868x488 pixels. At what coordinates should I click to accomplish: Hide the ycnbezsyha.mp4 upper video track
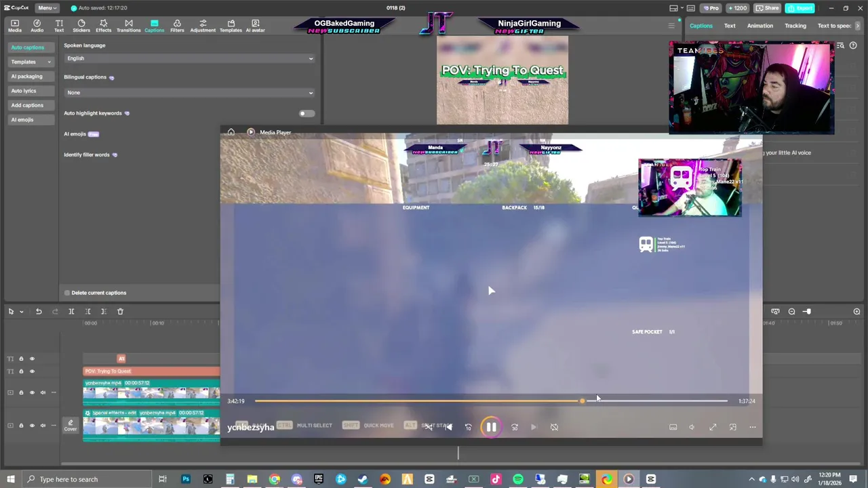pos(32,392)
